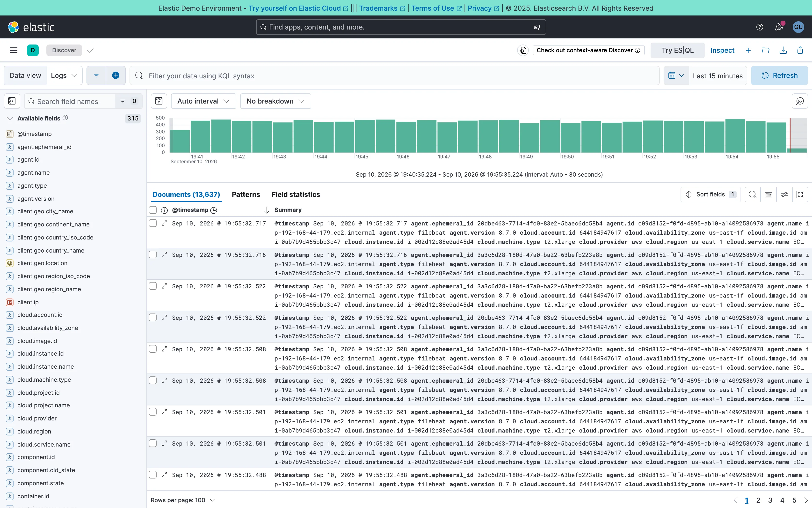Click the unsaved changes checkmark next to Discover
Screen dimensions: 812x508
[x=90, y=50]
